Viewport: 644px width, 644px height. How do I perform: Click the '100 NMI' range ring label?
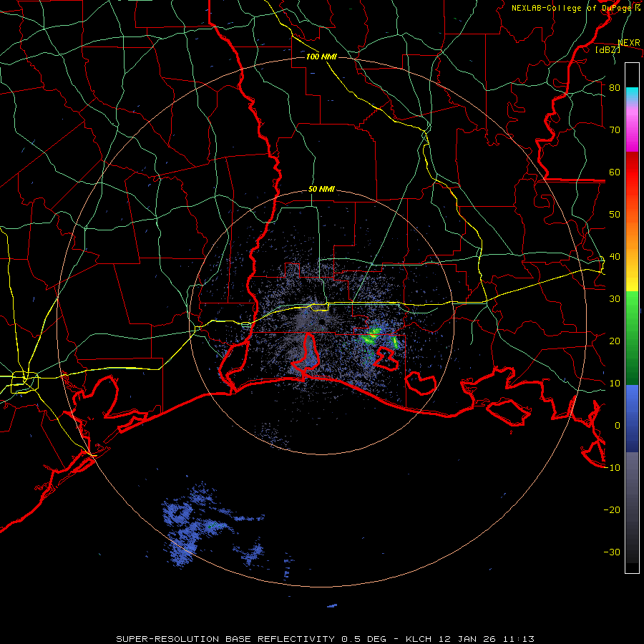[x=321, y=57]
